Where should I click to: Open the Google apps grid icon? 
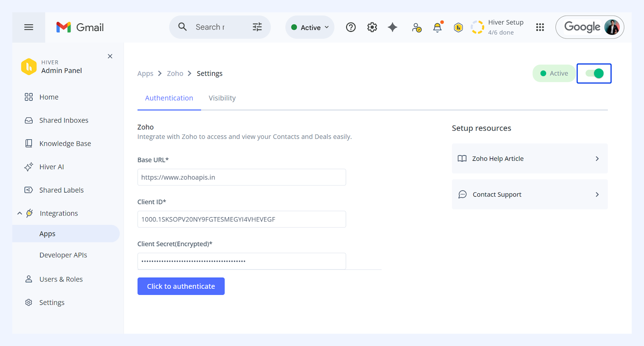(540, 27)
